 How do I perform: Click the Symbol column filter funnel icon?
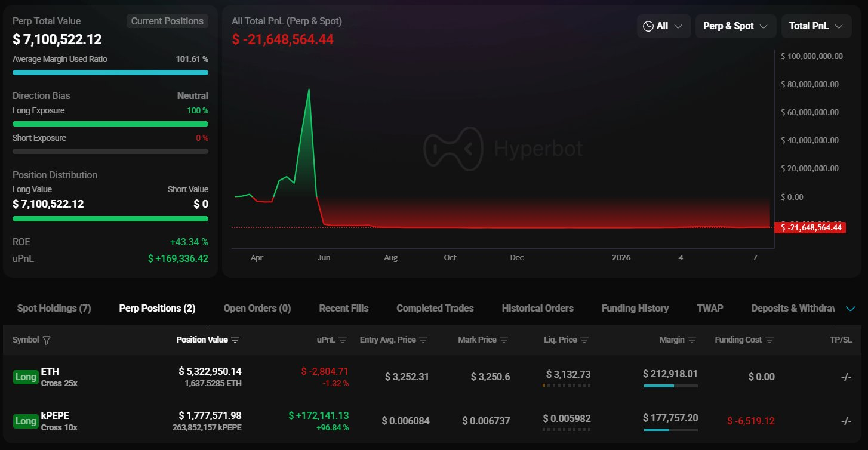[47, 340]
